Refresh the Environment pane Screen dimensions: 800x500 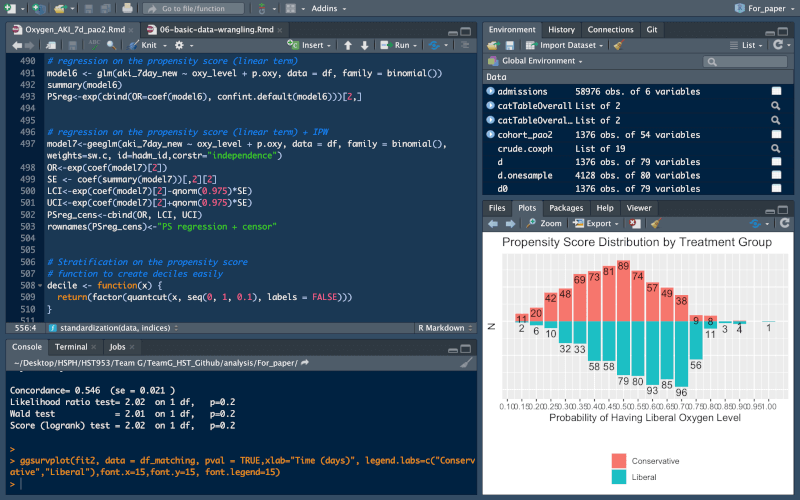click(x=778, y=45)
